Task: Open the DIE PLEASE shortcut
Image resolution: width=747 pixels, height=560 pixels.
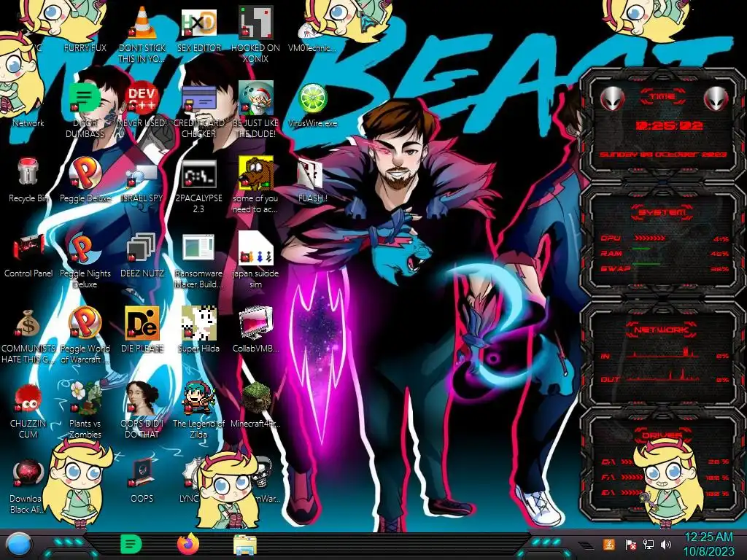Action: 142,323
